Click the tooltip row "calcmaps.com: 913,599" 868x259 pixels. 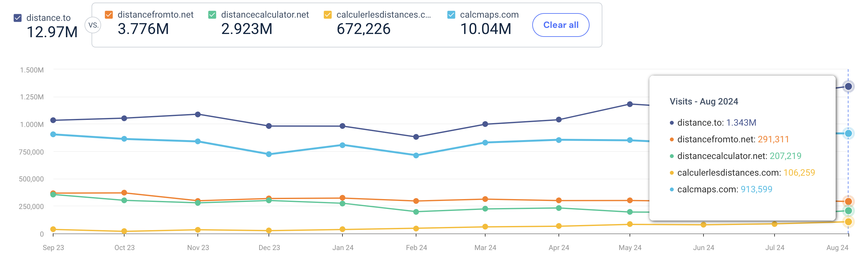click(x=721, y=189)
